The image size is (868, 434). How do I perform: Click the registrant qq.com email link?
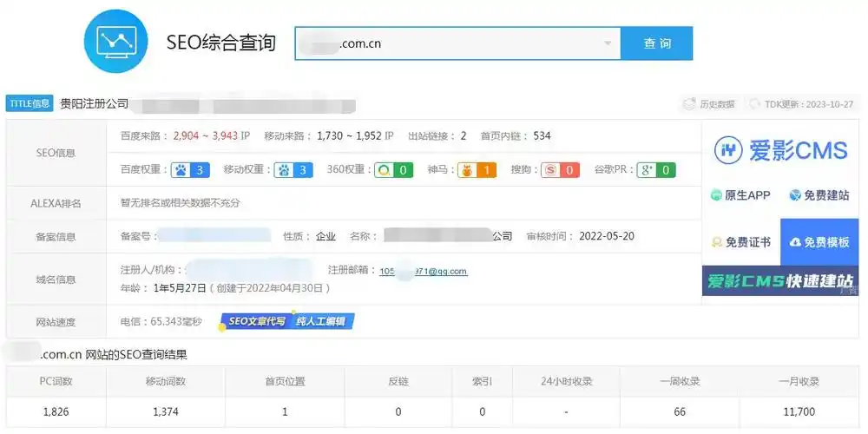point(424,271)
